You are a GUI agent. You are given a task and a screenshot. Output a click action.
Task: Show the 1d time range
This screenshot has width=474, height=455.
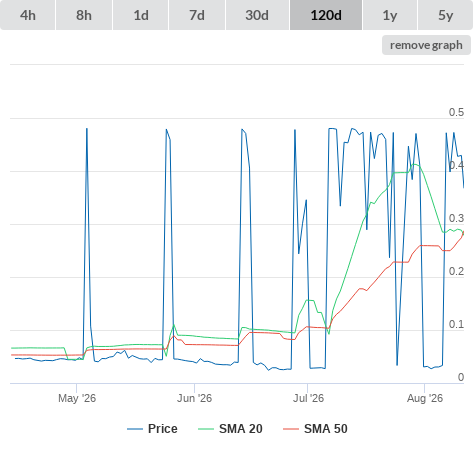coord(141,15)
